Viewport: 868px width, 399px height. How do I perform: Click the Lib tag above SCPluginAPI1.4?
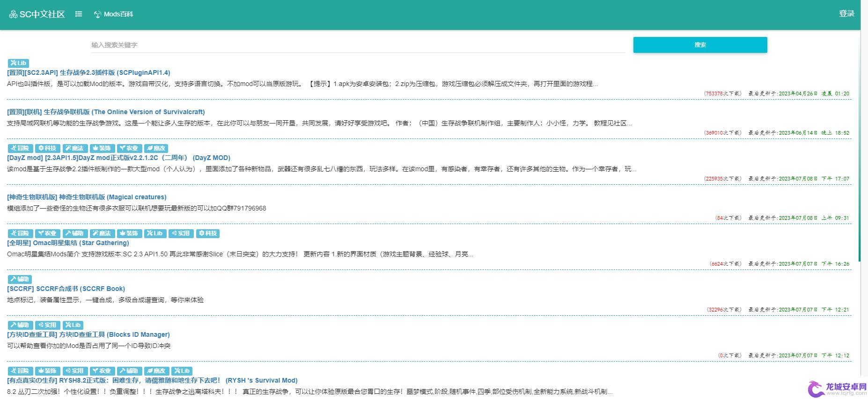tap(18, 63)
